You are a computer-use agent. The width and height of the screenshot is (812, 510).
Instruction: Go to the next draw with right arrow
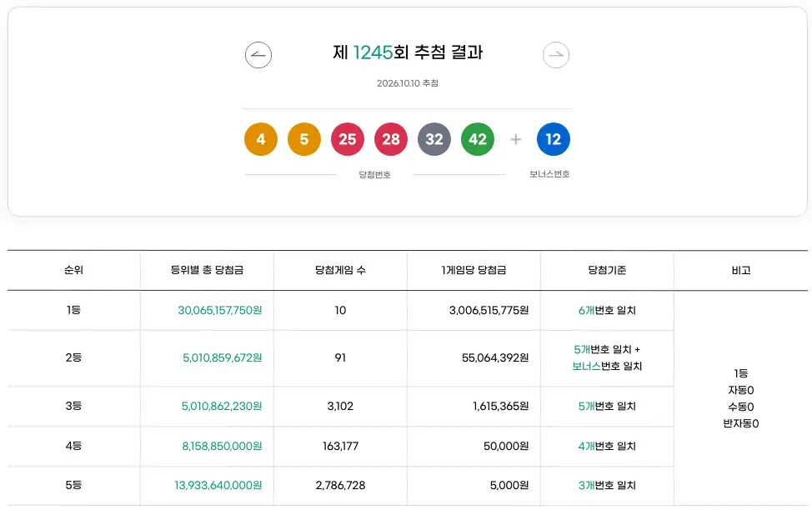click(556, 55)
